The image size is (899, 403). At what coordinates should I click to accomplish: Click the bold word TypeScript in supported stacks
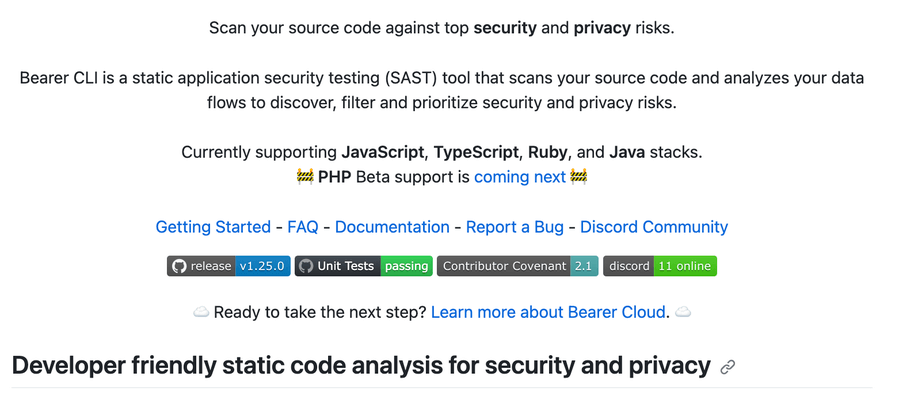pos(477,152)
